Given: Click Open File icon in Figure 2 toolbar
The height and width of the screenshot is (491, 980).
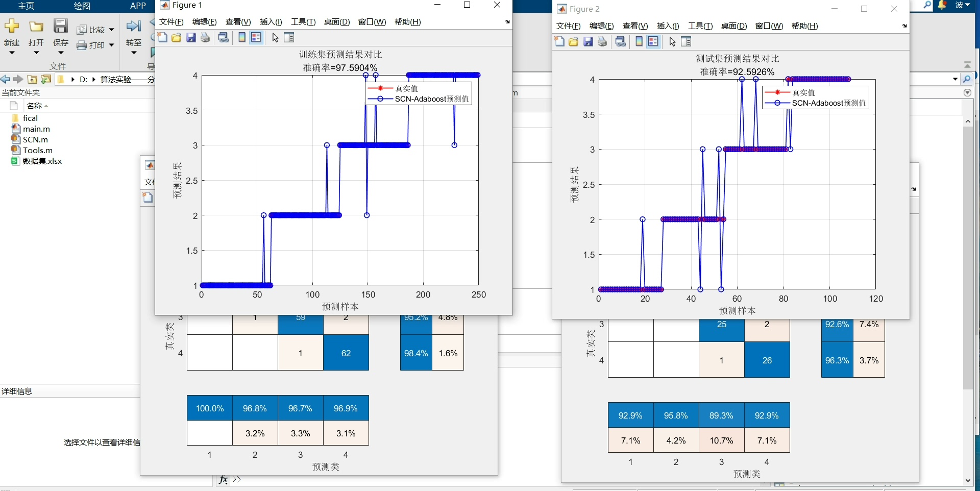Looking at the screenshot, I should 574,41.
